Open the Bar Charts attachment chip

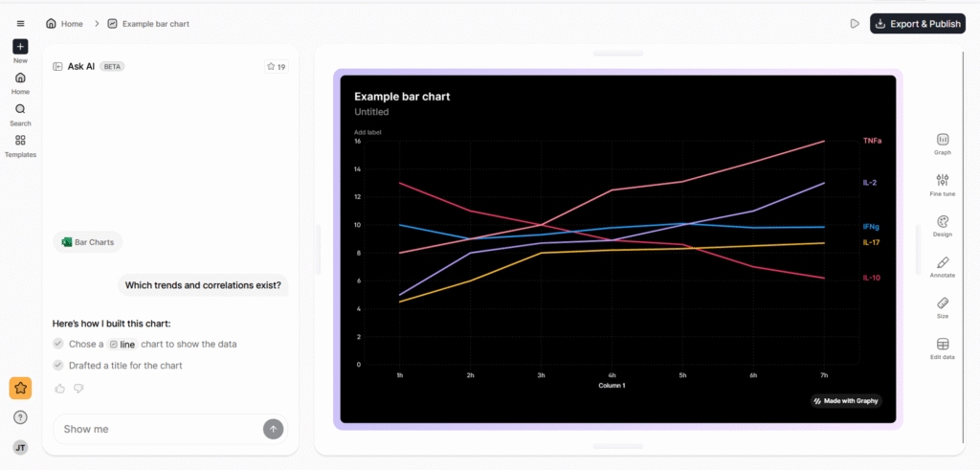88,242
